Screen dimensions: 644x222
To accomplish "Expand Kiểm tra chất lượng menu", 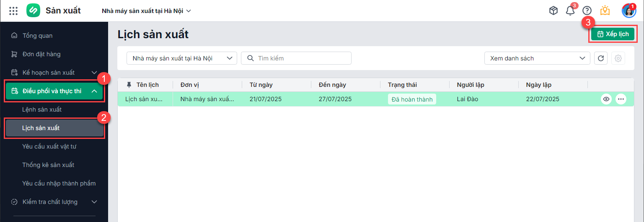I will click(x=54, y=202).
